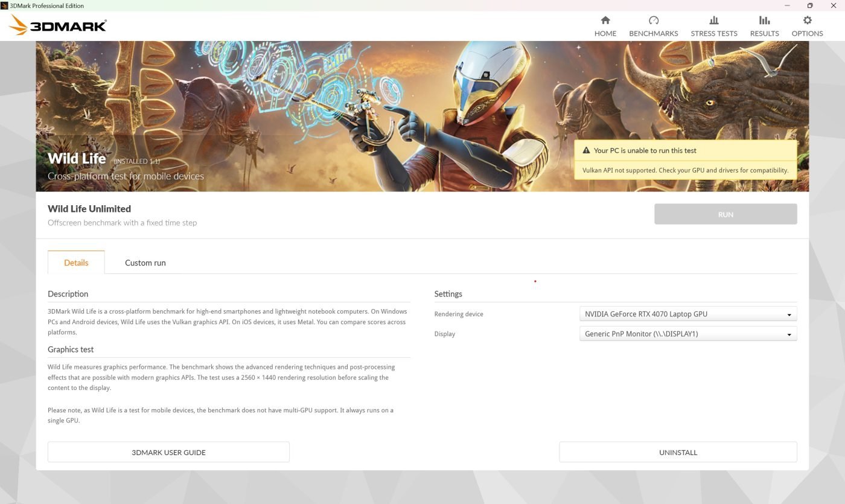The image size is (845, 504).
Task: Go to the Home icon
Action: 605,21
